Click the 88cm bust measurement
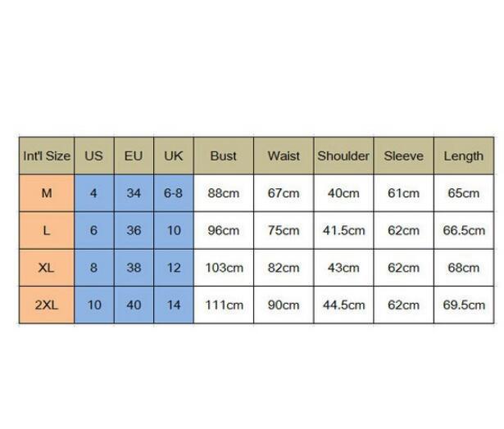The width and height of the screenshot is (504, 429). (223, 193)
